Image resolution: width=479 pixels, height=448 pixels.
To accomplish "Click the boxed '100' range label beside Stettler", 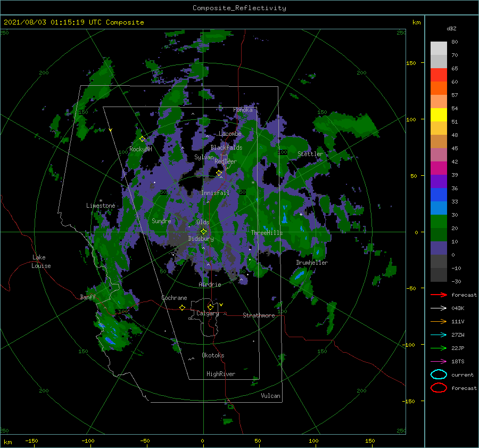I will (x=283, y=152).
